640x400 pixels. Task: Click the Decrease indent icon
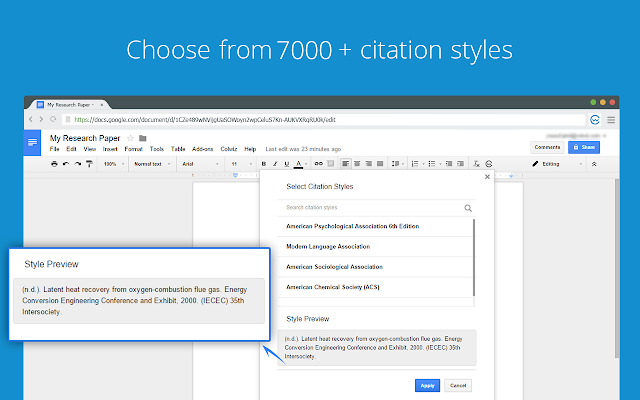pos(449,164)
